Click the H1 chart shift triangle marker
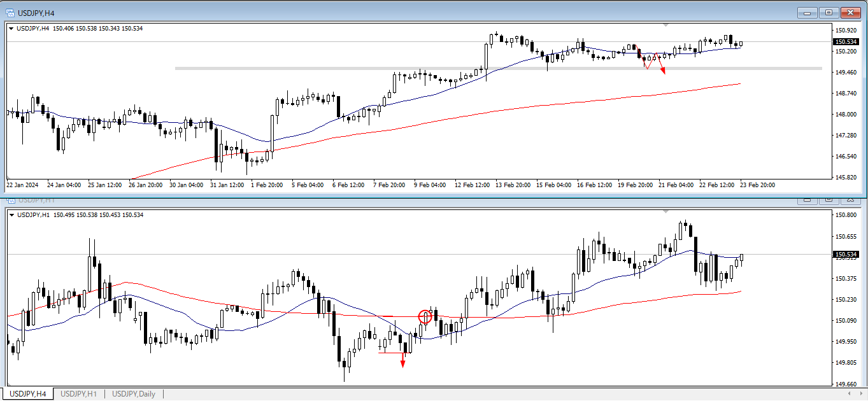The image size is (868, 401). pos(666,209)
